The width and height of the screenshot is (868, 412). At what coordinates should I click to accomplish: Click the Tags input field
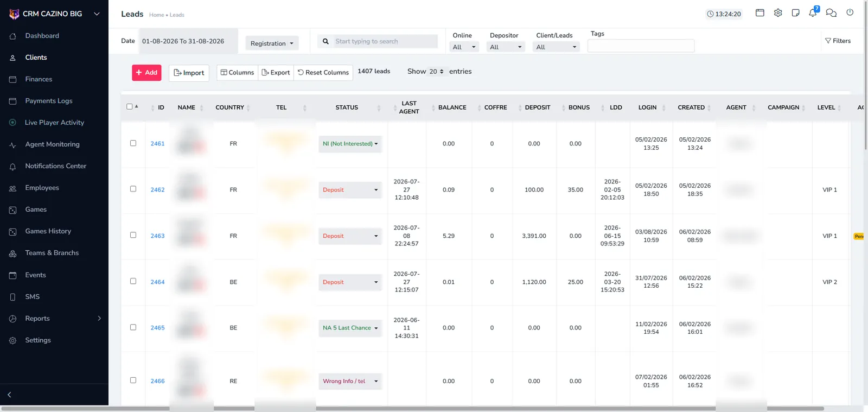[x=641, y=46]
